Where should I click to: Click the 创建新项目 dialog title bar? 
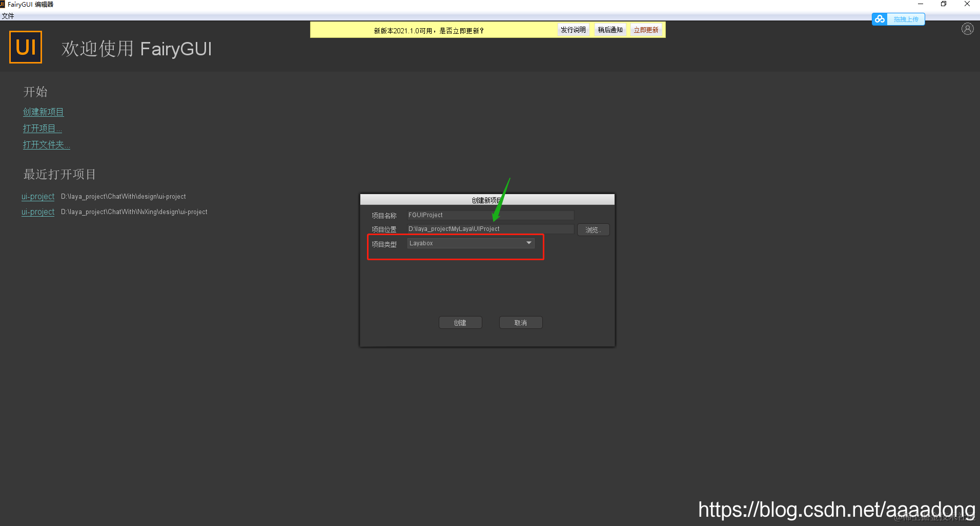click(487, 200)
